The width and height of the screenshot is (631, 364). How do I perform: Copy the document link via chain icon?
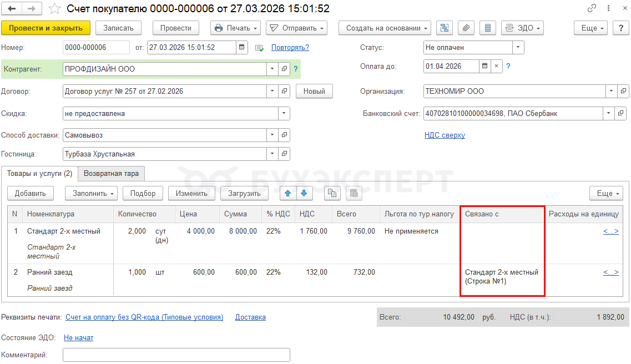[x=592, y=8]
